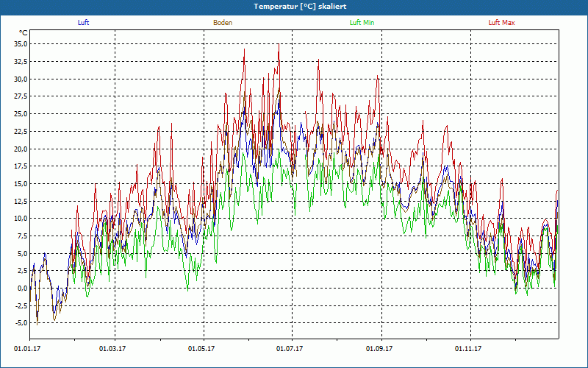Click the Boden legend label

tap(223, 23)
